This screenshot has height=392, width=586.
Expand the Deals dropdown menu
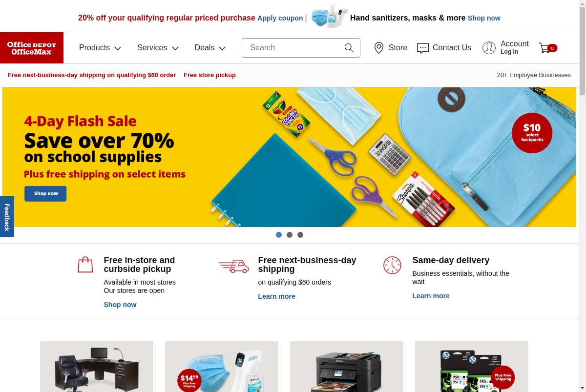[210, 48]
